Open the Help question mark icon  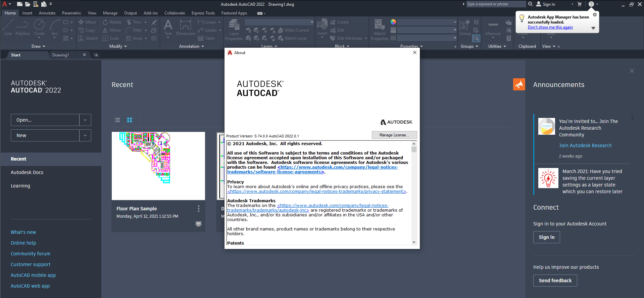click(591, 4)
